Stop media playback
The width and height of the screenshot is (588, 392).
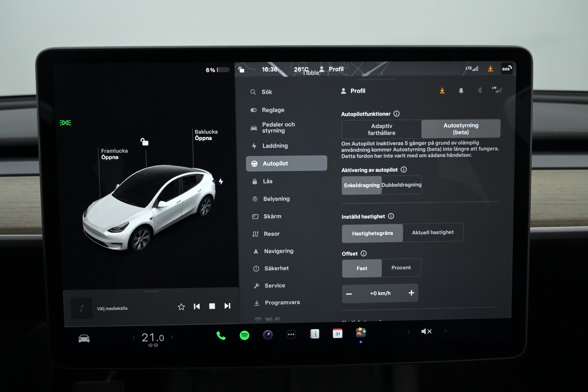[212, 306]
